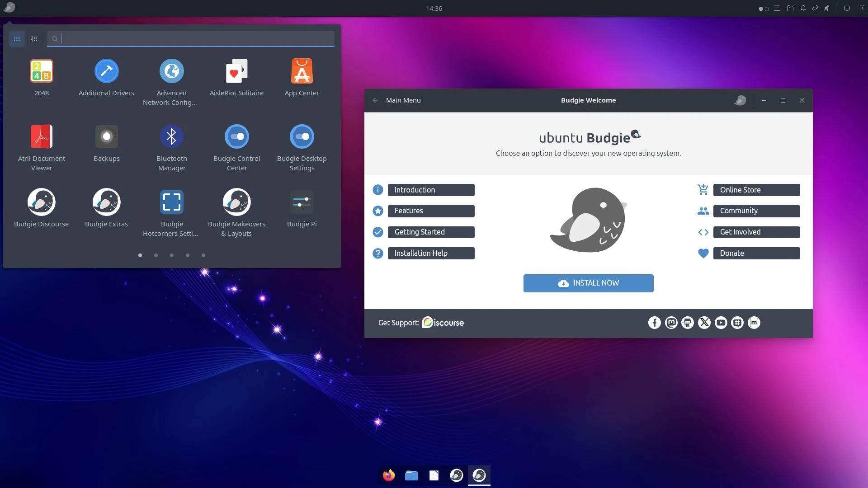Open Bluetooth Manager
868x488 pixels.
point(171,137)
